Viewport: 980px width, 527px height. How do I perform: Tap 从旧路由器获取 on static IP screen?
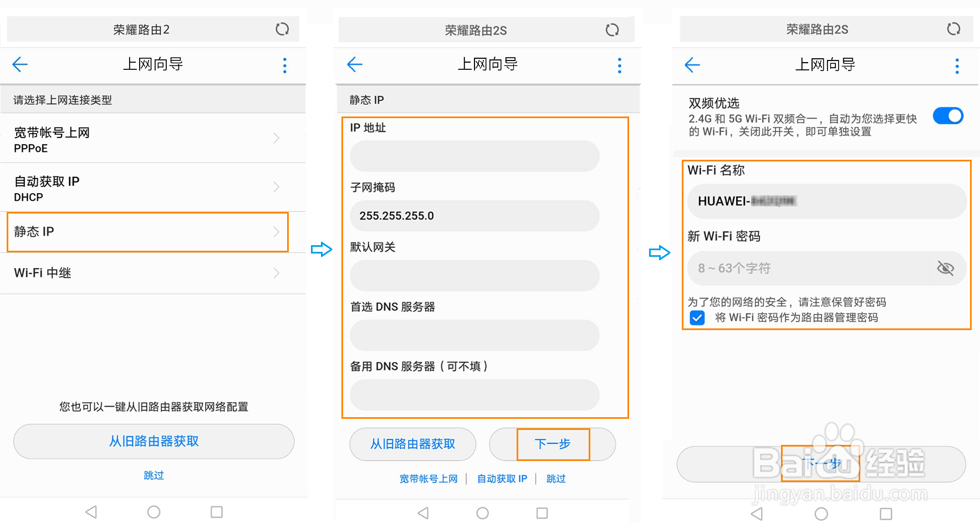412,444
